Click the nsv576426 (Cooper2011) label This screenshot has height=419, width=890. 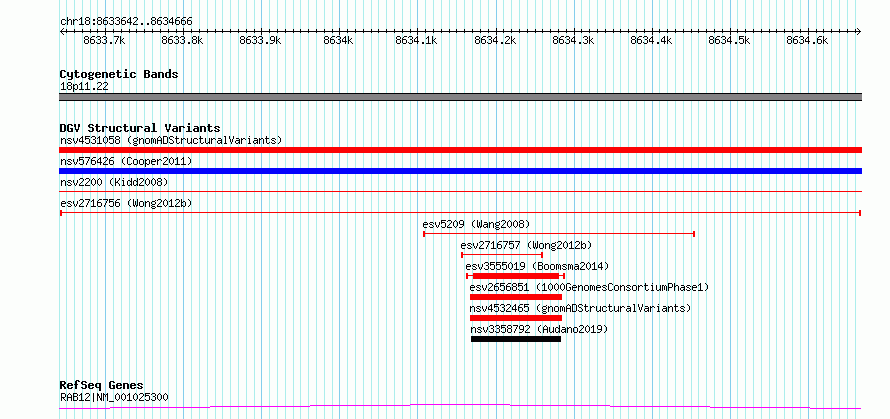(126, 161)
